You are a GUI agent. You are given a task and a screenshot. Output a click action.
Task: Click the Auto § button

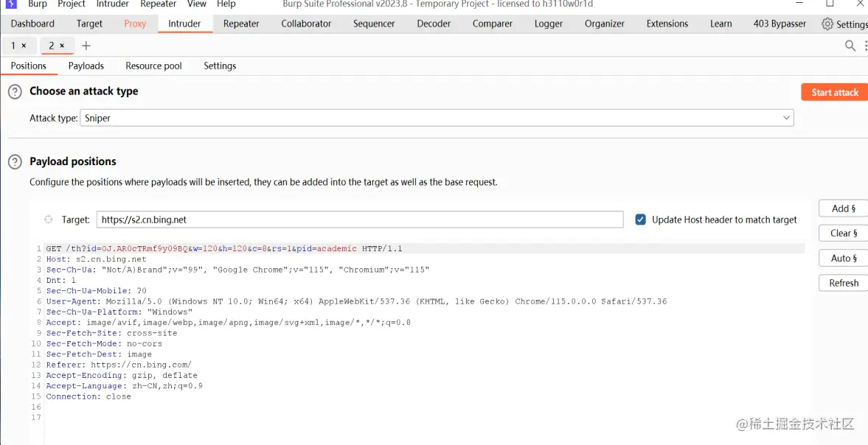click(844, 258)
